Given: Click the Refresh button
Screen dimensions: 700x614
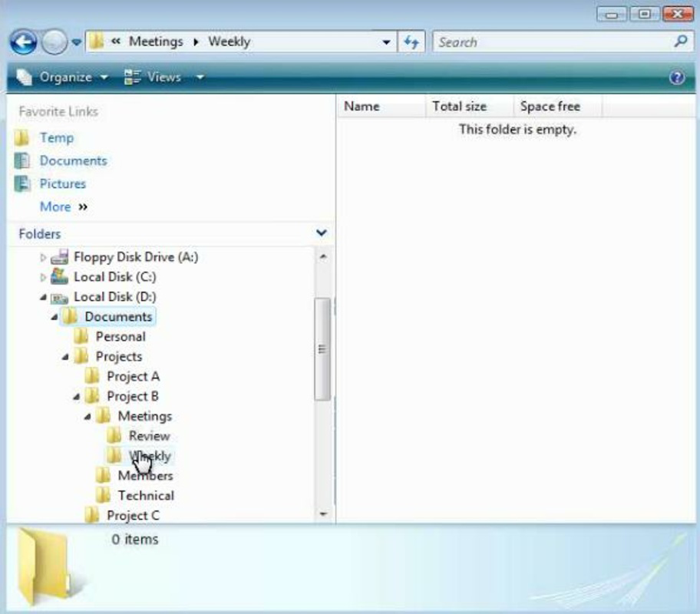Looking at the screenshot, I should (x=411, y=42).
